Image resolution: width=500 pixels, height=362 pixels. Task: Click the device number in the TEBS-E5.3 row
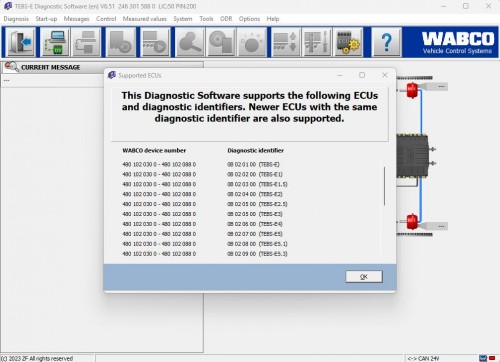pyautogui.click(x=159, y=254)
